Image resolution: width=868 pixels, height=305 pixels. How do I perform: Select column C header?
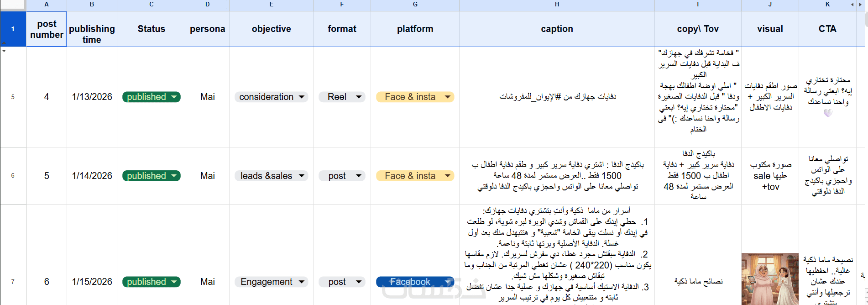[151, 5]
